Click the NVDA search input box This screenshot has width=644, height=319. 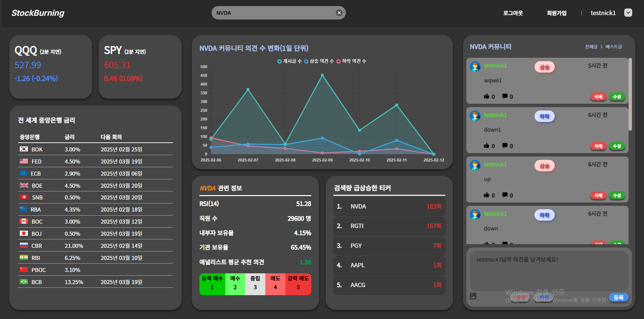tap(278, 13)
